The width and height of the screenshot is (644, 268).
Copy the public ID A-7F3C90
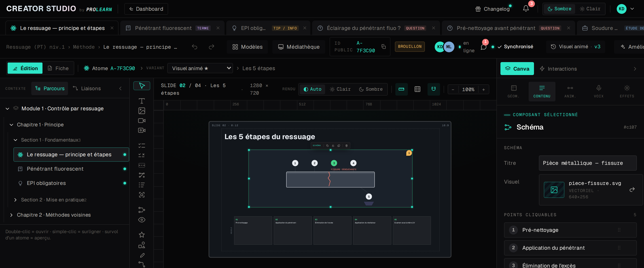[383, 47]
